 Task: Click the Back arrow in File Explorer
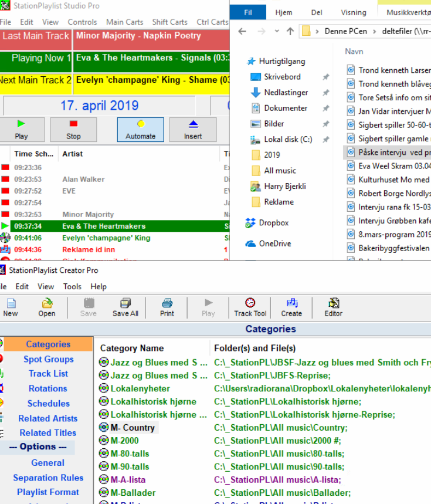[243, 31]
